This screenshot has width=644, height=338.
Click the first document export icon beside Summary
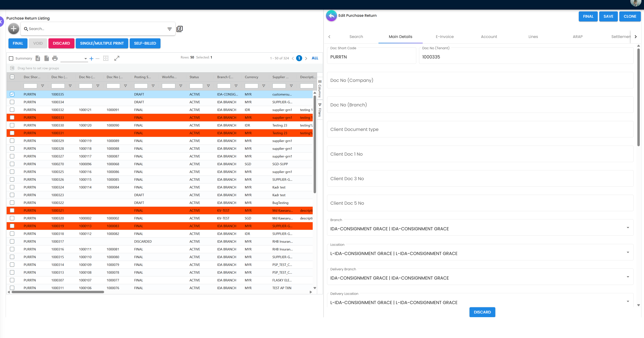(x=38, y=58)
